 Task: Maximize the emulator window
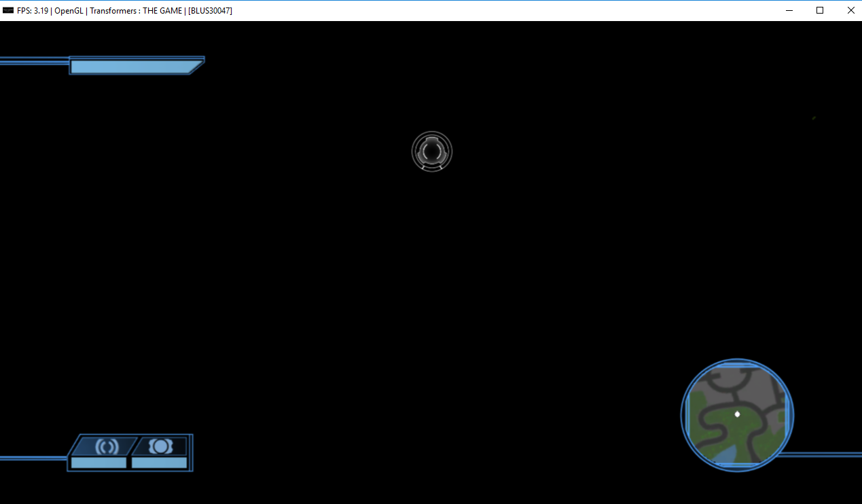(x=820, y=10)
